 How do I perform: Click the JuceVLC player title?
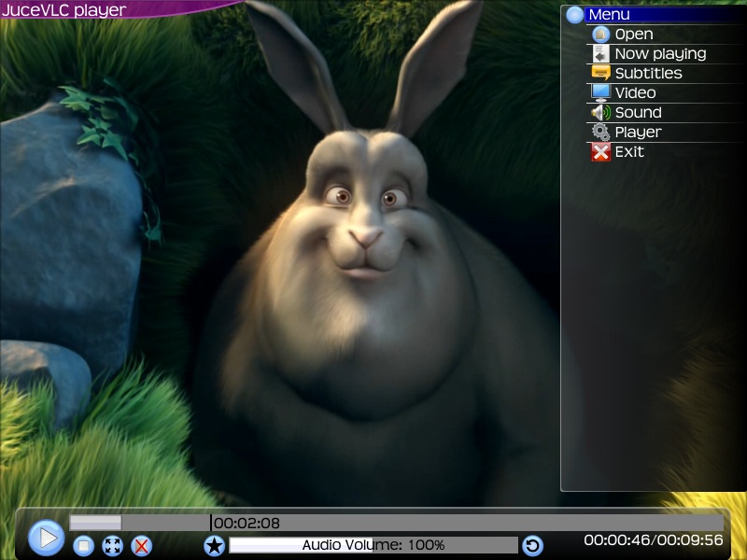pyautogui.click(x=63, y=10)
